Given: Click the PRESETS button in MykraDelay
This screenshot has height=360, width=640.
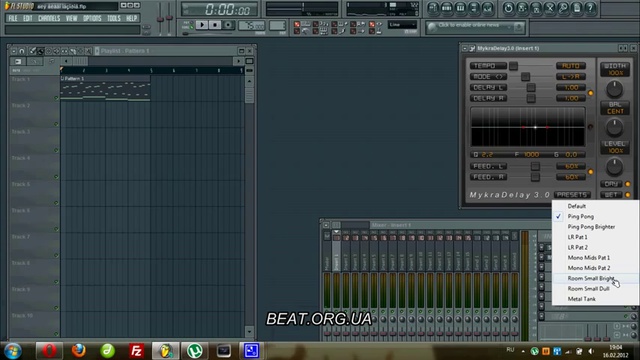Looking at the screenshot, I should (572, 195).
